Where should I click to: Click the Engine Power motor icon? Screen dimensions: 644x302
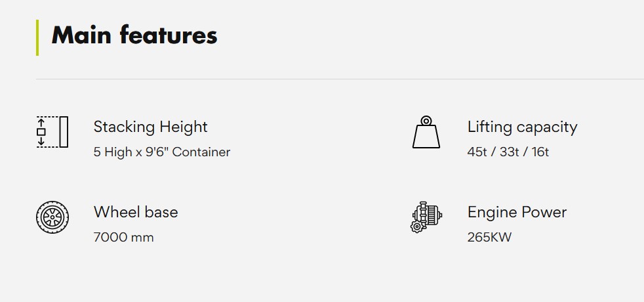426,216
